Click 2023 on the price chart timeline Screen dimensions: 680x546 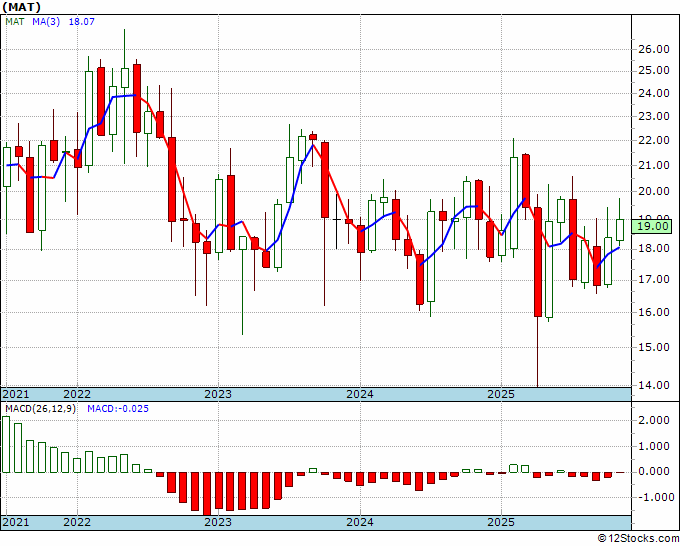coord(218,394)
